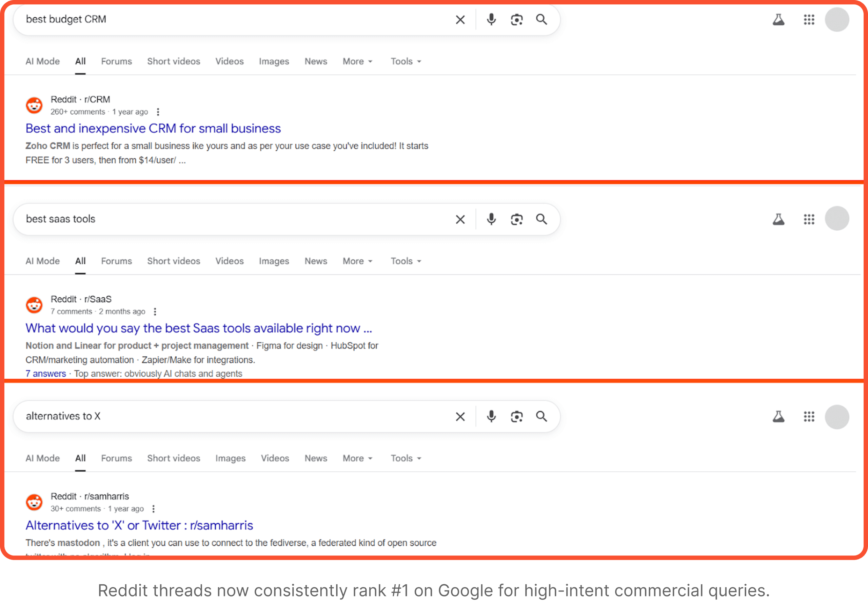Open 'Best and inexpensive CRM for small business'

pyautogui.click(x=153, y=129)
